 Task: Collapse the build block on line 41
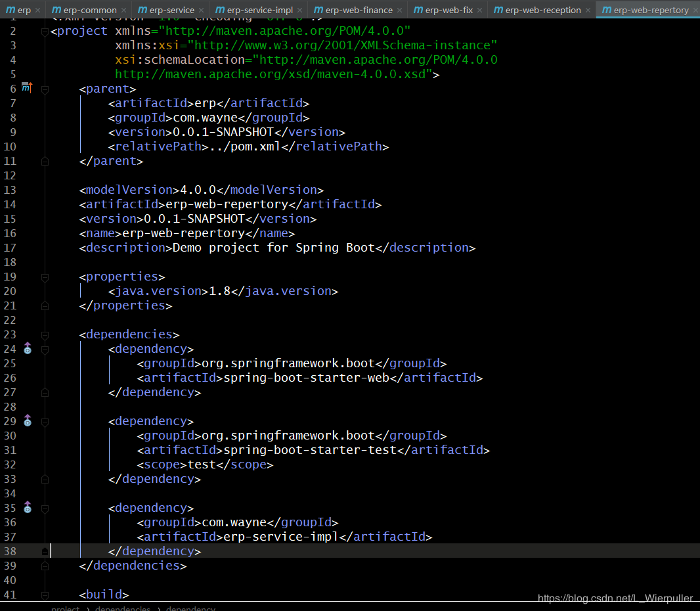tap(45, 595)
